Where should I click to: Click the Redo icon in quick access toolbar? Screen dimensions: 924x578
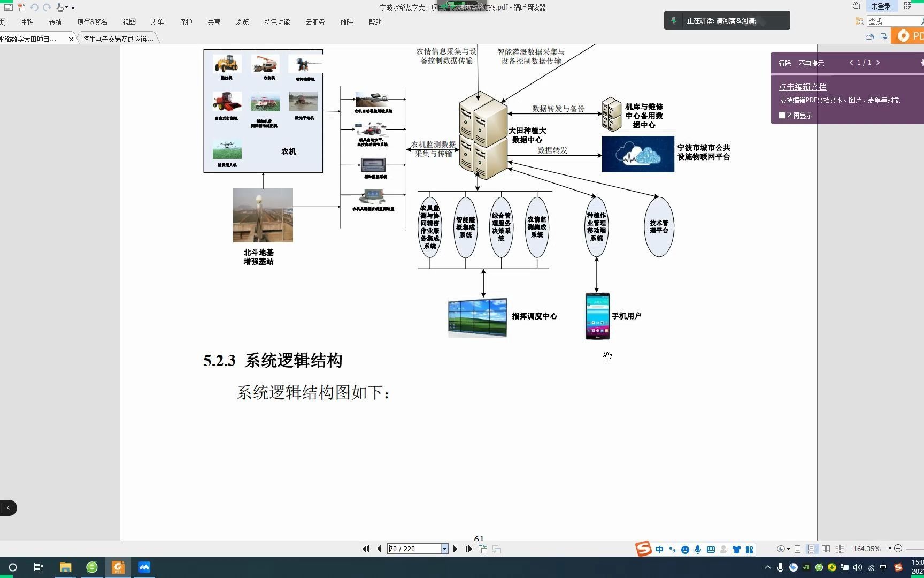pyautogui.click(x=47, y=7)
